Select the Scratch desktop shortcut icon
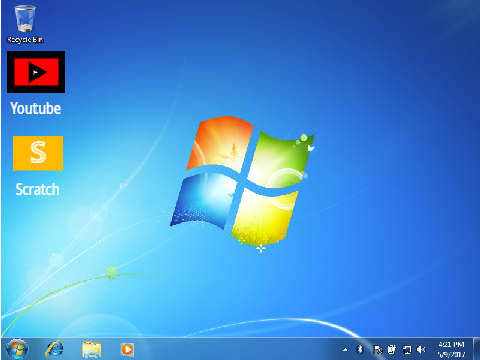 click(x=38, y=153)
